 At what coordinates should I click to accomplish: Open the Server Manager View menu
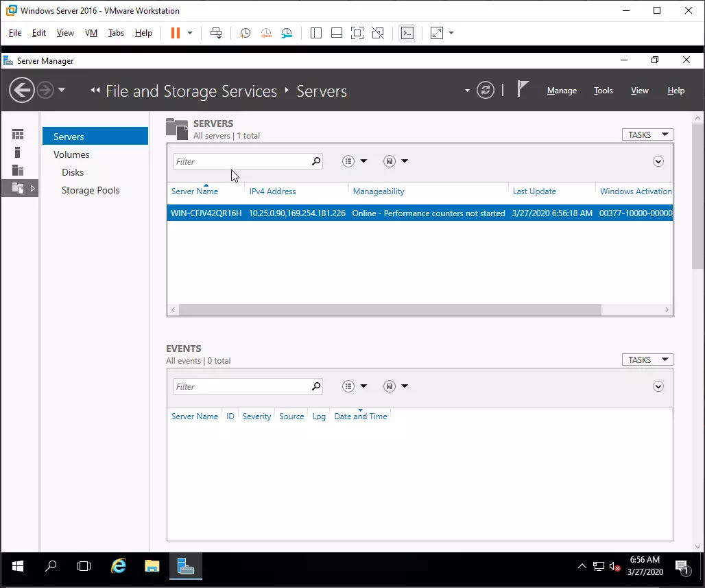(639, 91)
